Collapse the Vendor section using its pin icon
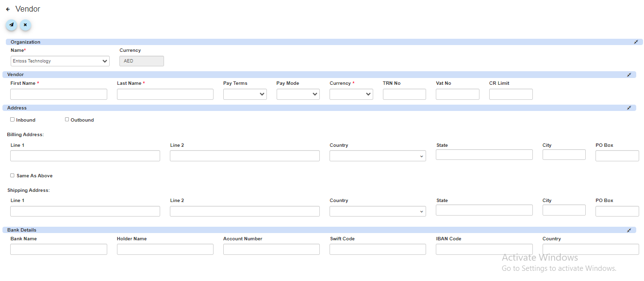644x281 pixels. (629, 75)
